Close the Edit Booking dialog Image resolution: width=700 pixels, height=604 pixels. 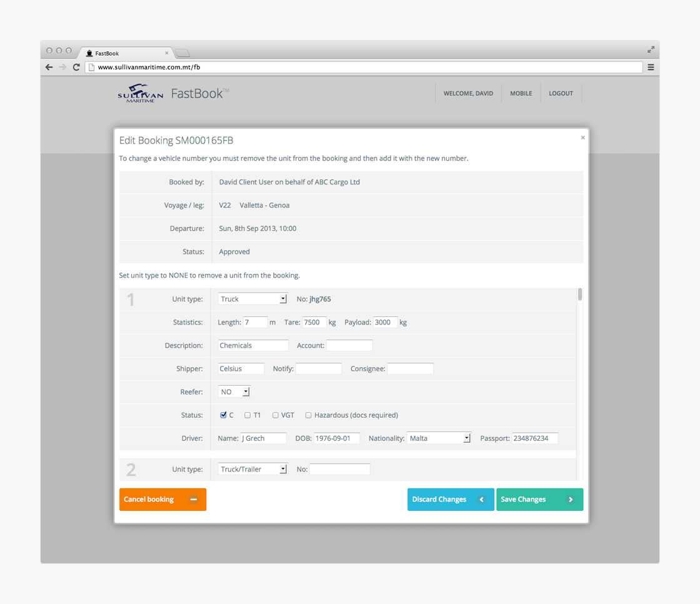582,138
